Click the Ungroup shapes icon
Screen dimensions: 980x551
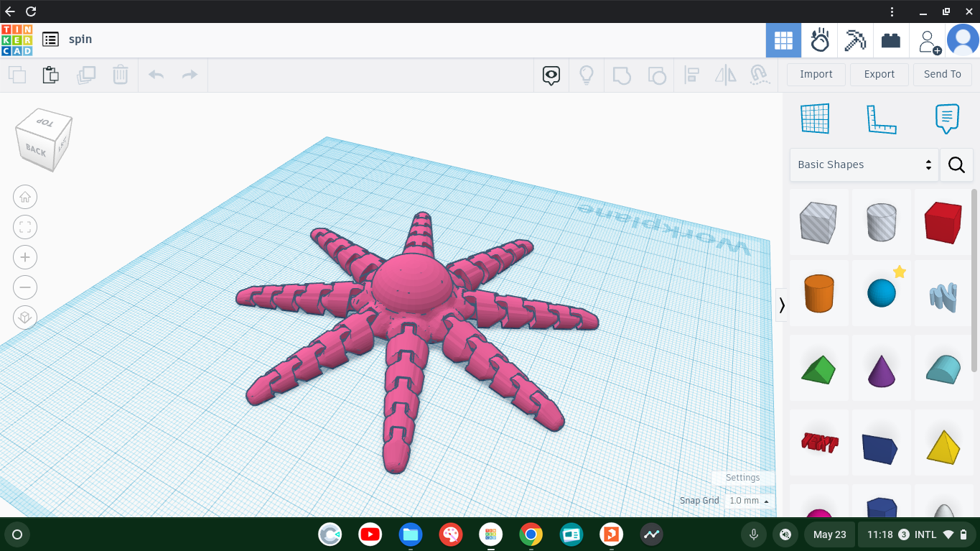click(656, 75)
